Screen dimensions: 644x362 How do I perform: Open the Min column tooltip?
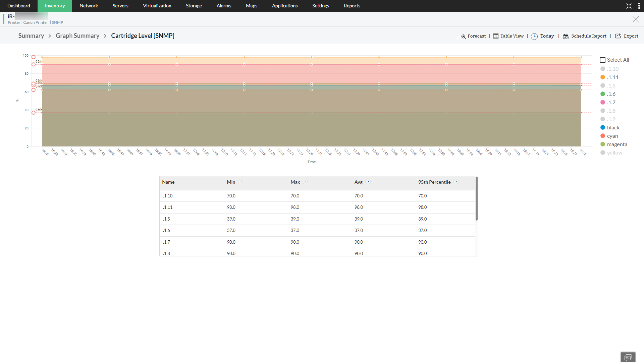pos(240,182)
